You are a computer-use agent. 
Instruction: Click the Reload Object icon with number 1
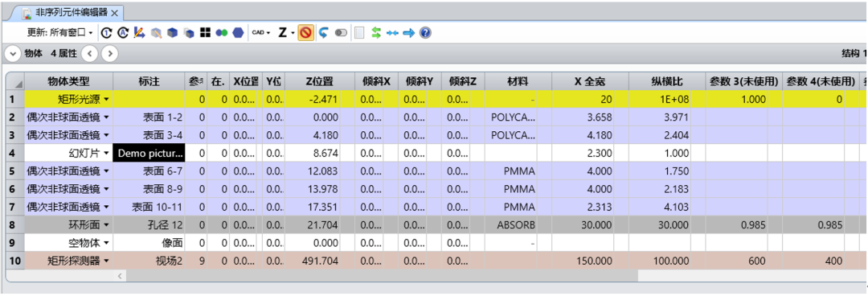(x=107, y=33)
